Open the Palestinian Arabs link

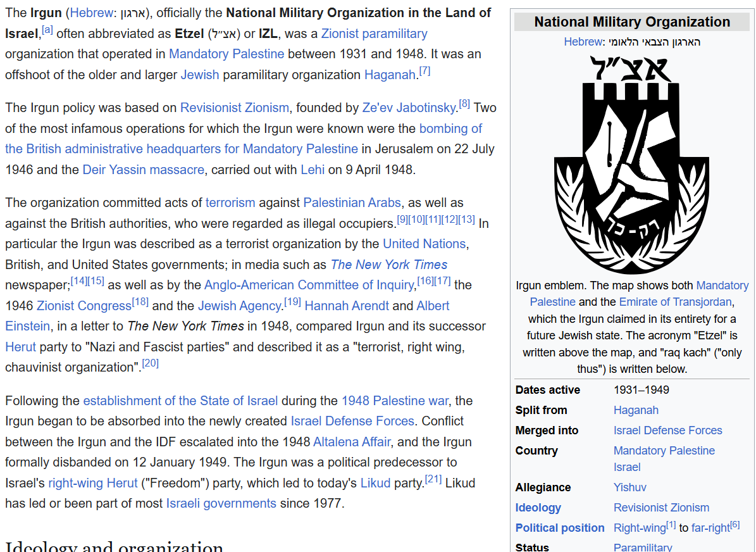pos(352,203)
